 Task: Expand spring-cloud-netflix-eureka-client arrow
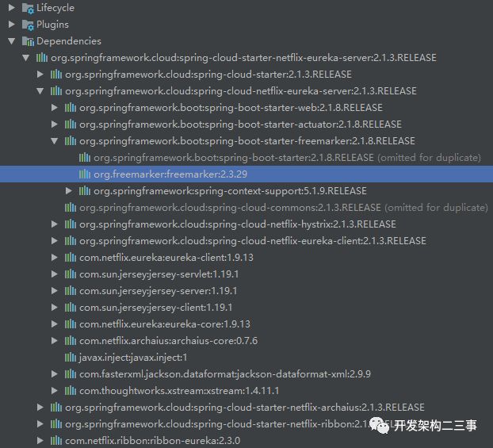coord(55,241)
